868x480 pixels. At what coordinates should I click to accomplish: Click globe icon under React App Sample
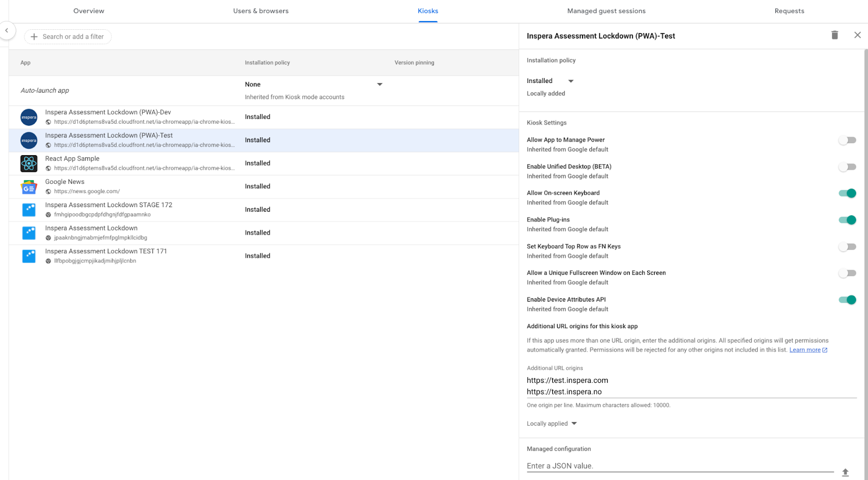tap(48, 168)
